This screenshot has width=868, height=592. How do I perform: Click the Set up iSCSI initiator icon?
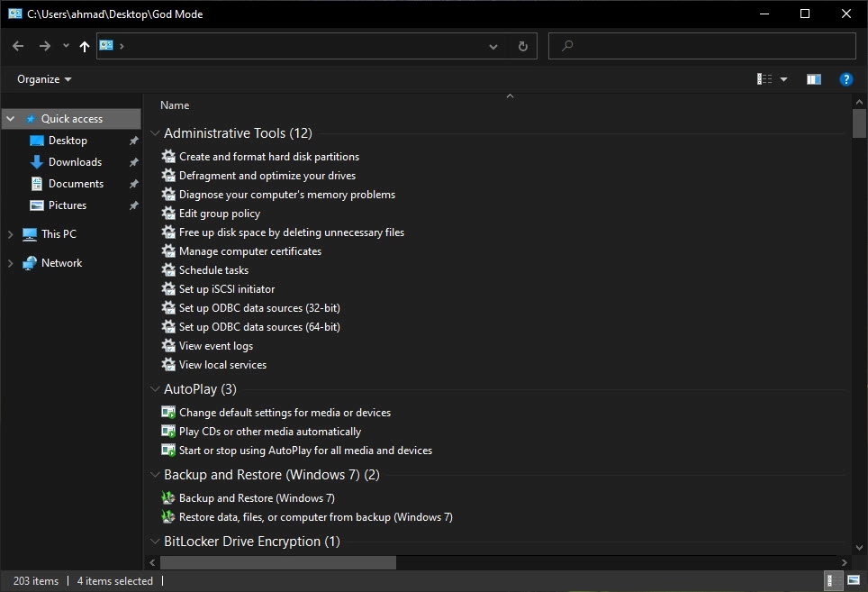[x=168, y=288]
